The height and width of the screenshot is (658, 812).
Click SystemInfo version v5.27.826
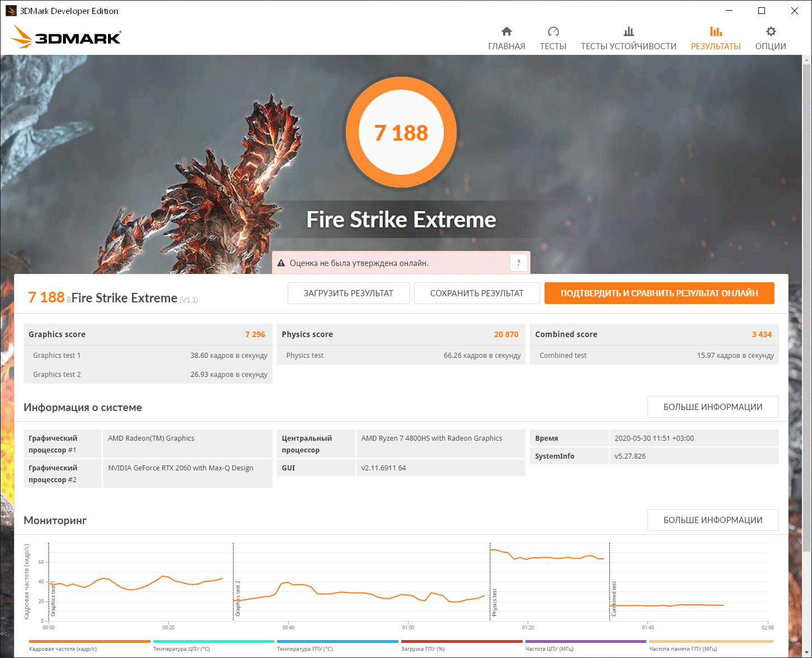[x=630, y=456]
